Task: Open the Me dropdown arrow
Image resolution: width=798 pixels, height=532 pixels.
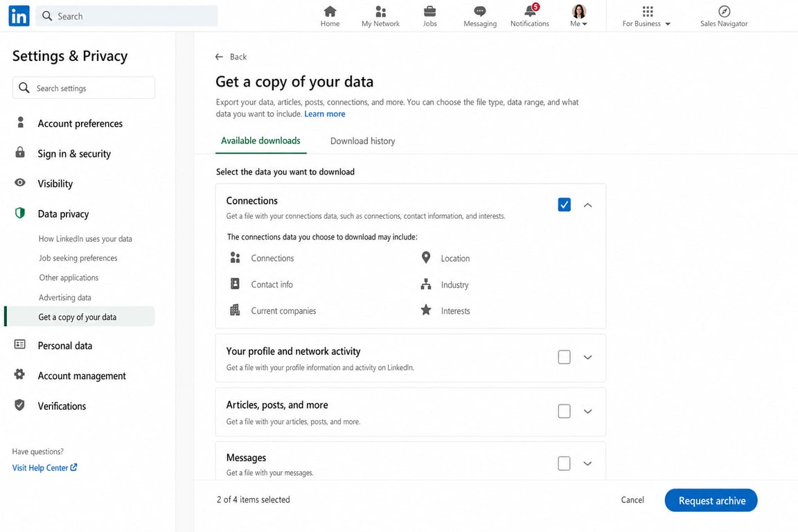Action: coord(585,24)
